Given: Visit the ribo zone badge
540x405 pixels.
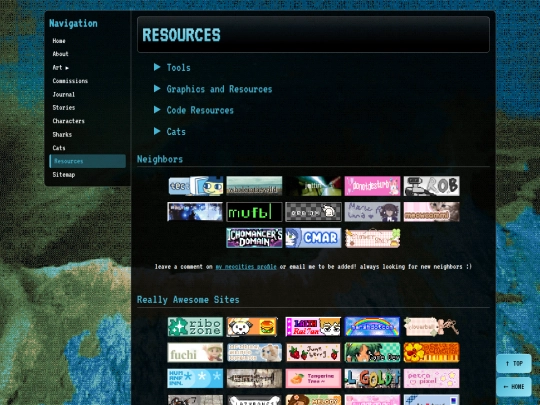Looking at the screenshot, I should [x=195, y=326].
